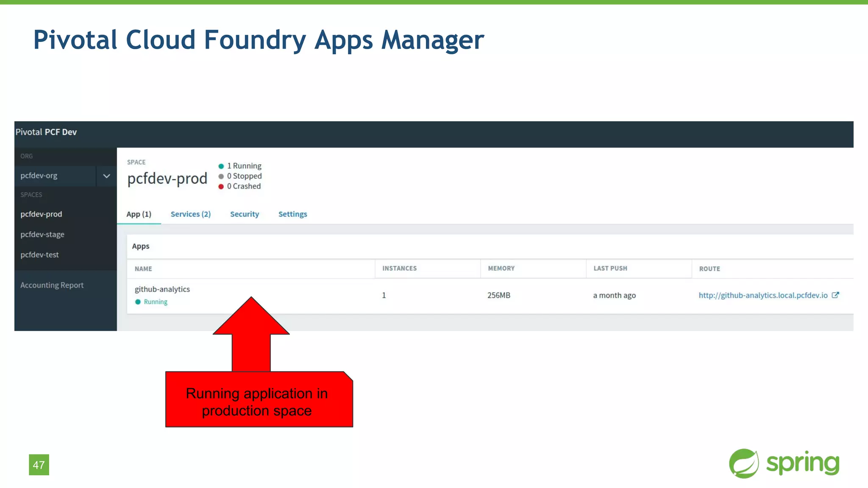Click the INSTANCES column header
The height and width of the screenshot is (488, 868).
point(399,269)
